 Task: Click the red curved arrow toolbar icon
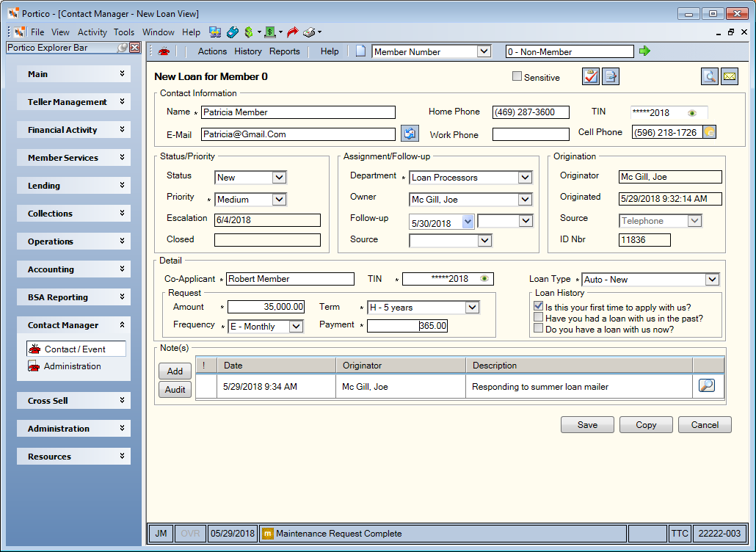pyautogui.click(x=293, y=32)
